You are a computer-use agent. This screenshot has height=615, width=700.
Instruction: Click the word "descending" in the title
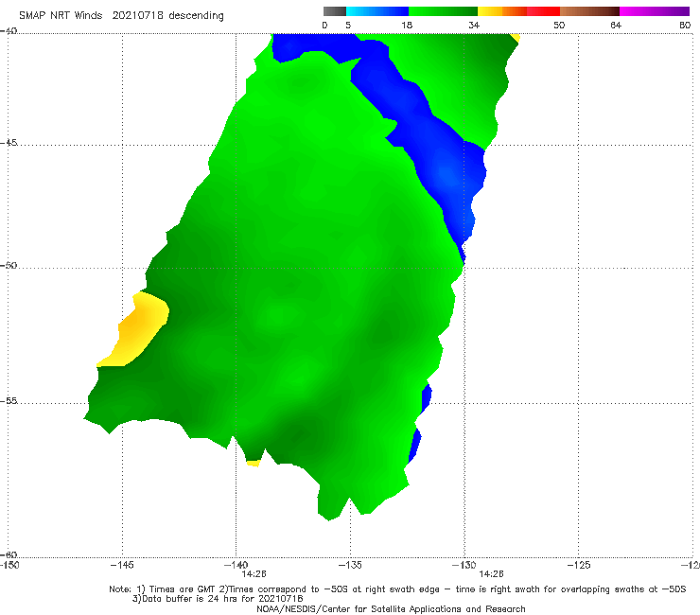coord(196,15)
